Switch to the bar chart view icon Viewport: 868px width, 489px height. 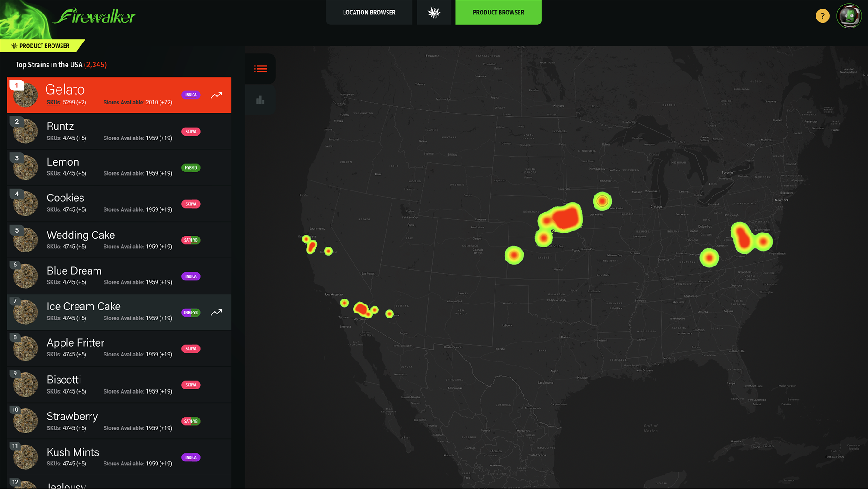click(x=260, y=100)
